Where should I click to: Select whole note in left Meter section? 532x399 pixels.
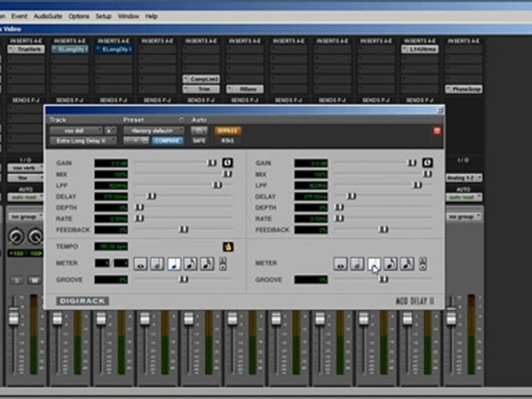point(140,264)
